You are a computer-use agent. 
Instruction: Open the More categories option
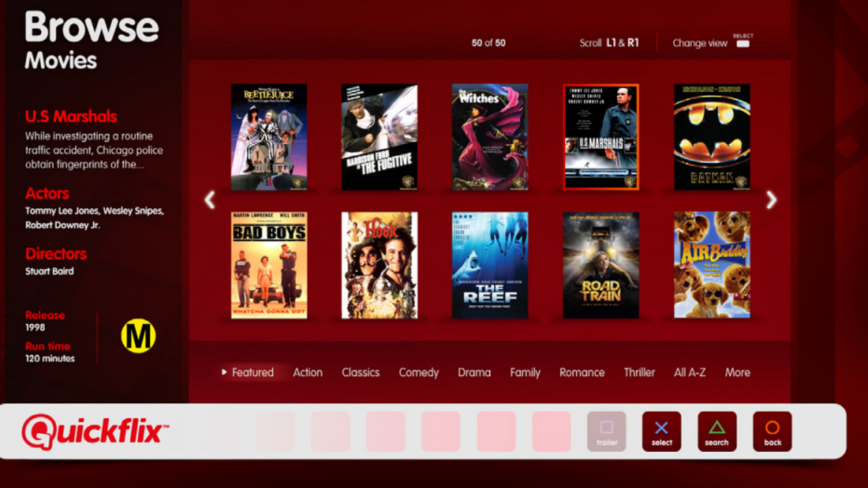738,373
